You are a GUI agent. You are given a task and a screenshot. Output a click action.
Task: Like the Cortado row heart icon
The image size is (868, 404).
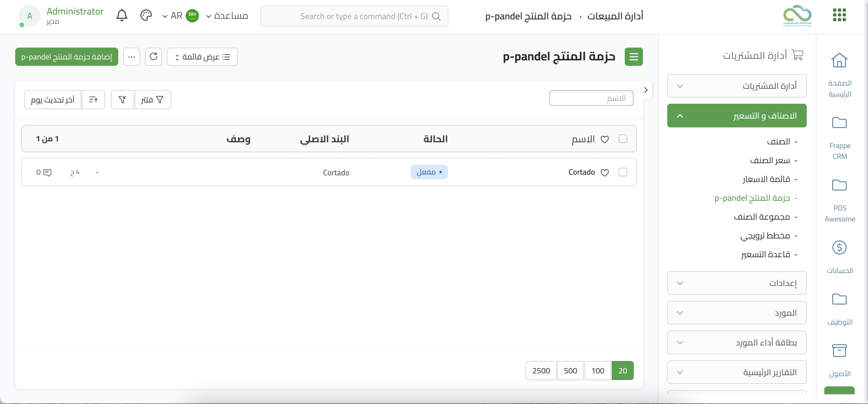click(605, 173)
